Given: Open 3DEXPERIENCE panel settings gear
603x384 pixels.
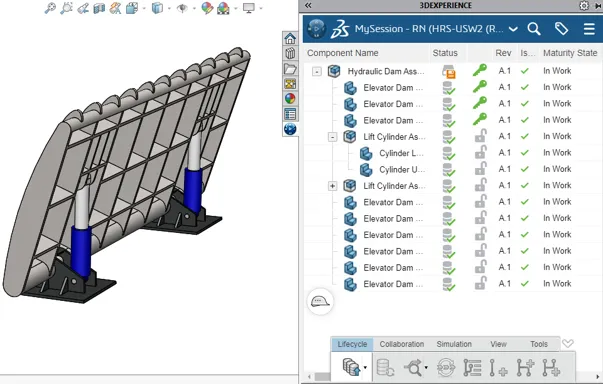Looking at the screenshot, I should (584, 5).
